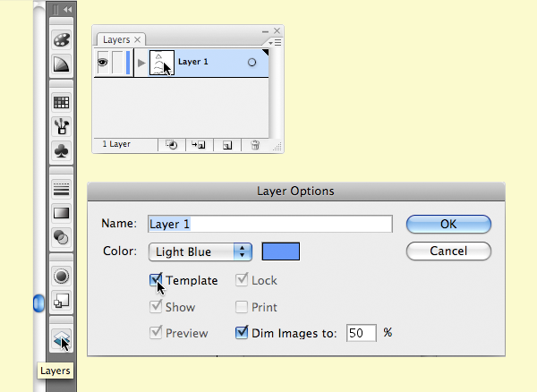Click the Layers panel icon in dock
The width and height of the screenshot is (537, 392).
tap(61, 339)
